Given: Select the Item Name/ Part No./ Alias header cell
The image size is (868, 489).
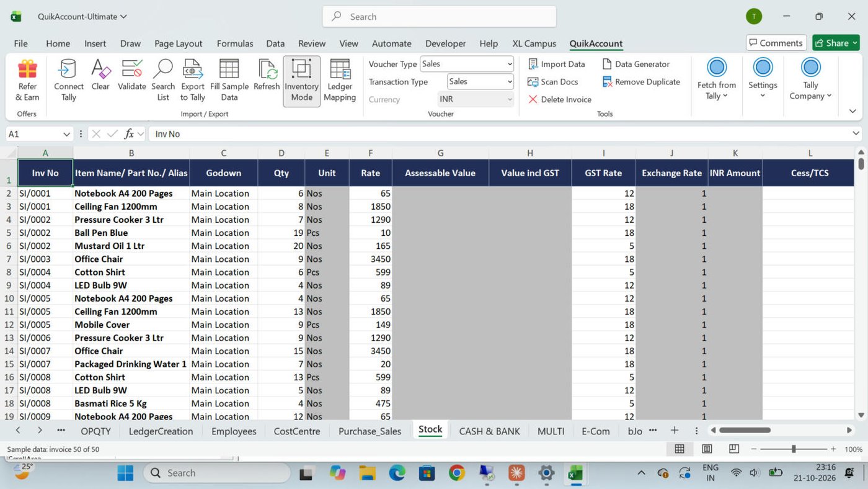Looking at the screenshot, I should 131,173.
